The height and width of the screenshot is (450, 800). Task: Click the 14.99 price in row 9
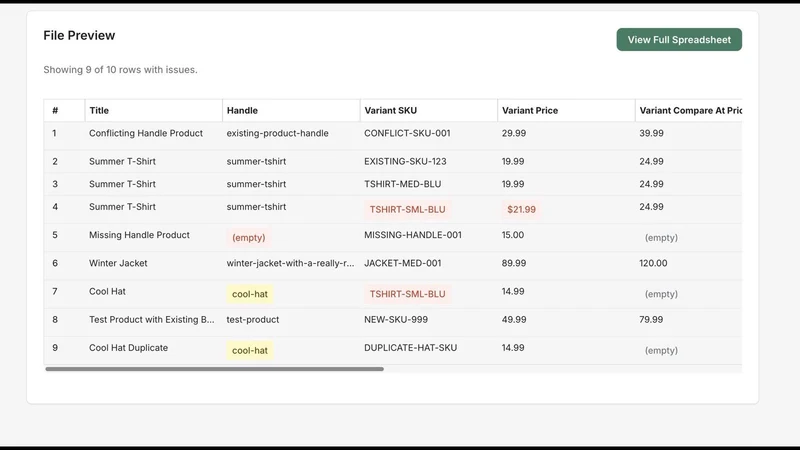click(513, 347)
